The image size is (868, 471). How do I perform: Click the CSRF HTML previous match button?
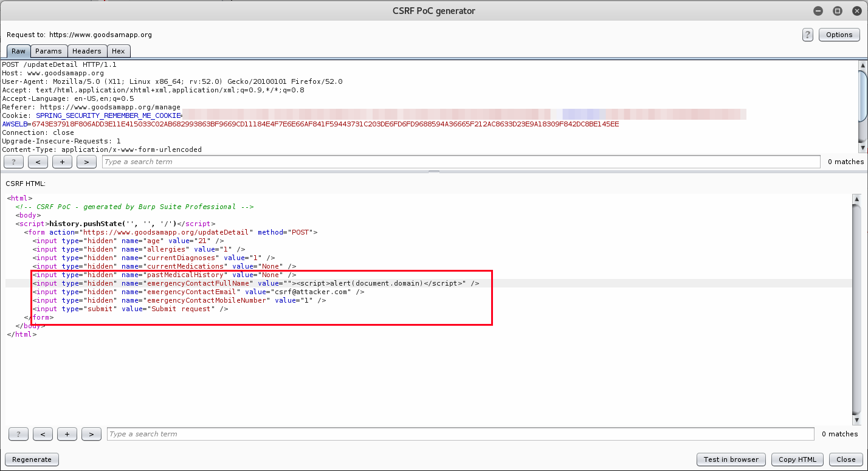(x=43, y=434)
